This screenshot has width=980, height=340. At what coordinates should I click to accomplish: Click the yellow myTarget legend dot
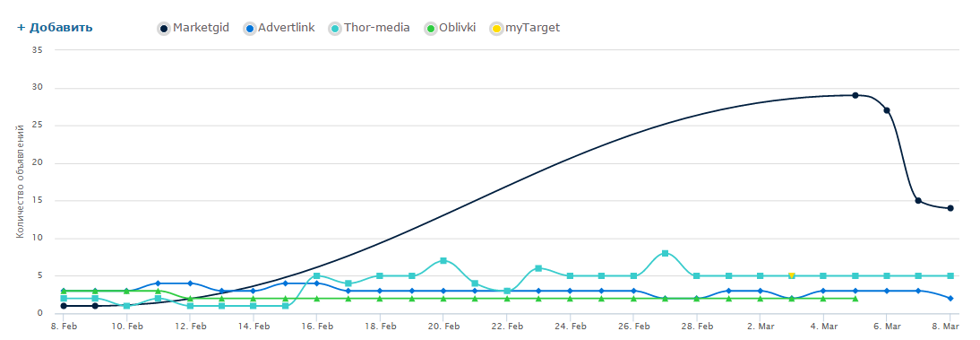click(496, 29)
